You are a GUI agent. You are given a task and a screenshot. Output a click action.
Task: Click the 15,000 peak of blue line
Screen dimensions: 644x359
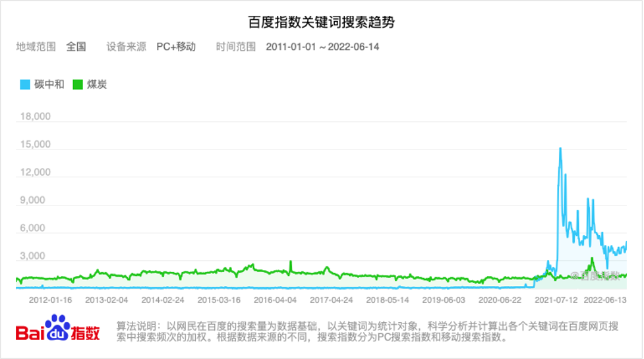coord(560,148)
